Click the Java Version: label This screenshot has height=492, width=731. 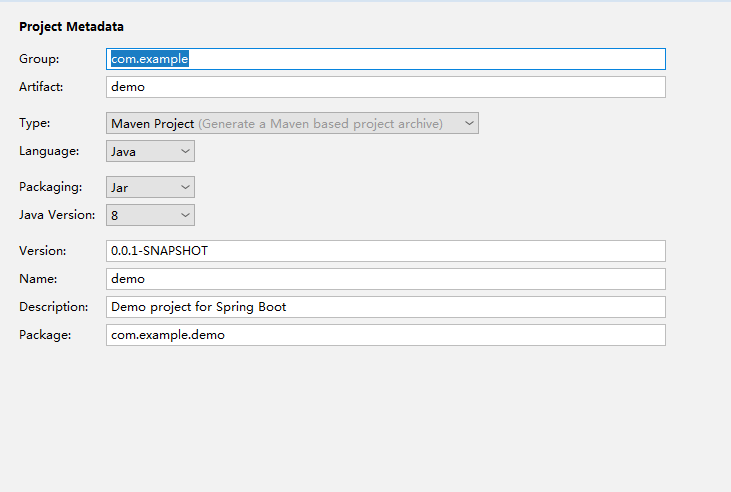[57, 215]
